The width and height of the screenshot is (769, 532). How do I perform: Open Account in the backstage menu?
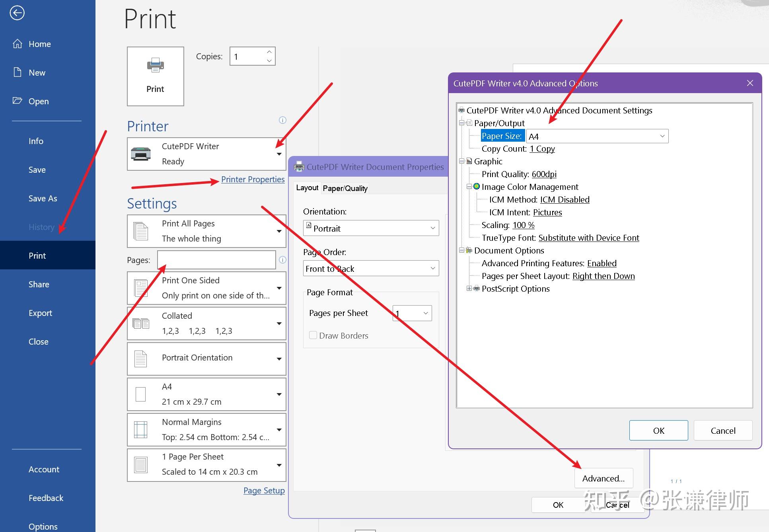[48, 469]
